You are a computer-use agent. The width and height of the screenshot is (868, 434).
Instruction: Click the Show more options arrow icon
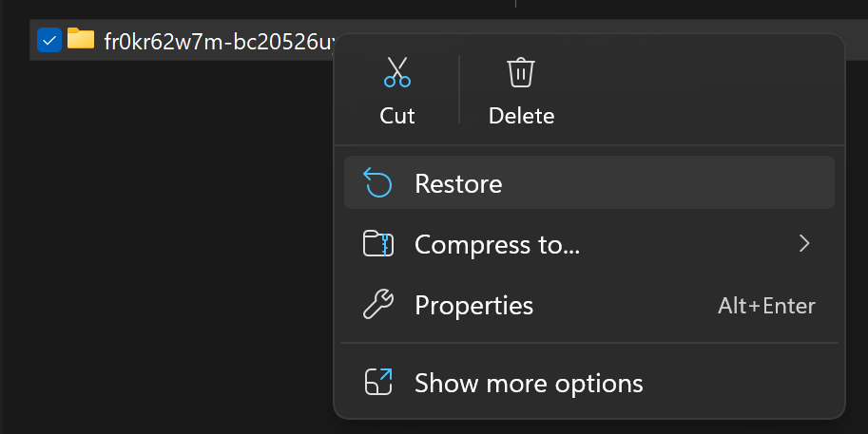(x=378, y=383)
